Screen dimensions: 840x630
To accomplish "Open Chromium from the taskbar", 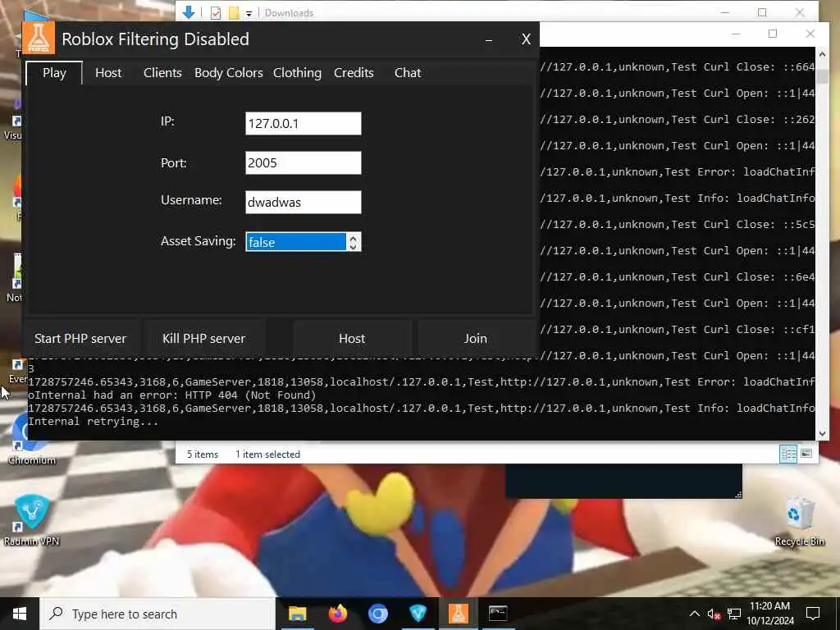I will pos(377,614).
